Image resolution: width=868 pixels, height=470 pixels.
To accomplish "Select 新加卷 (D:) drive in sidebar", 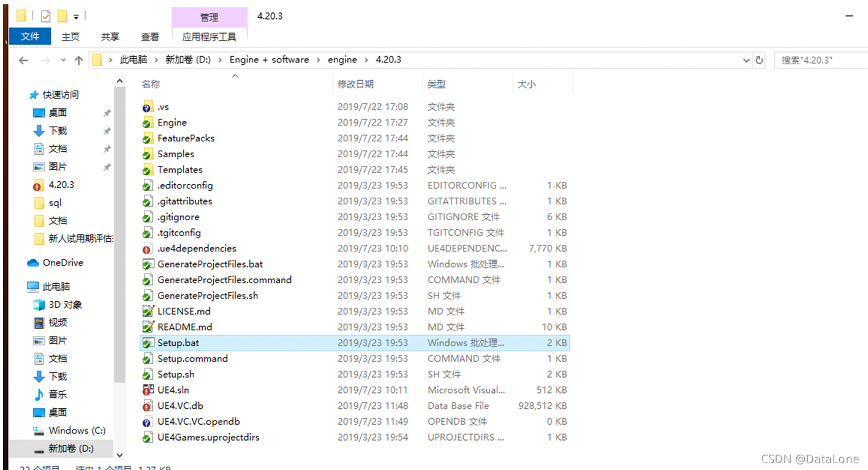I will [63, 449].
